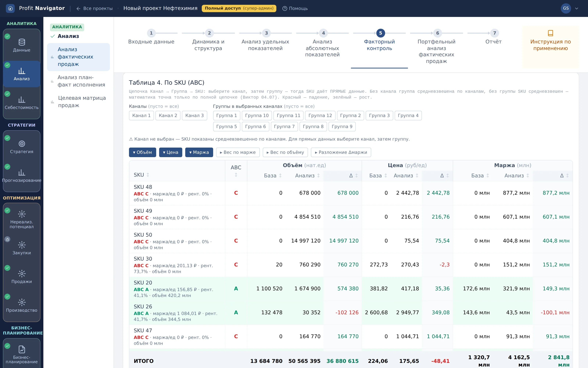Open the locked Закупки section
588x368 pixels.
tap(22, 248)
